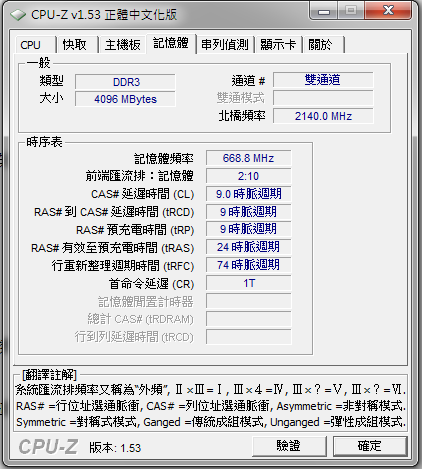Image resolution: width=422 pixels, height=469 pixels.
Task: Click the empty 雙通模式 field
Action: 323,98
